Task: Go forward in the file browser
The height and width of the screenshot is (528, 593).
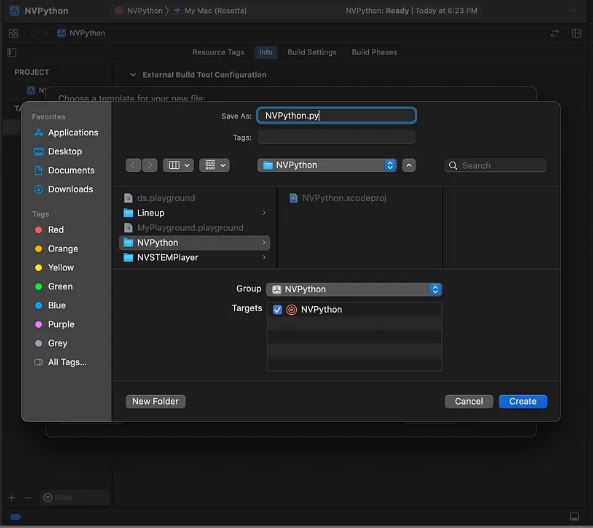Action: click(150, 165)
